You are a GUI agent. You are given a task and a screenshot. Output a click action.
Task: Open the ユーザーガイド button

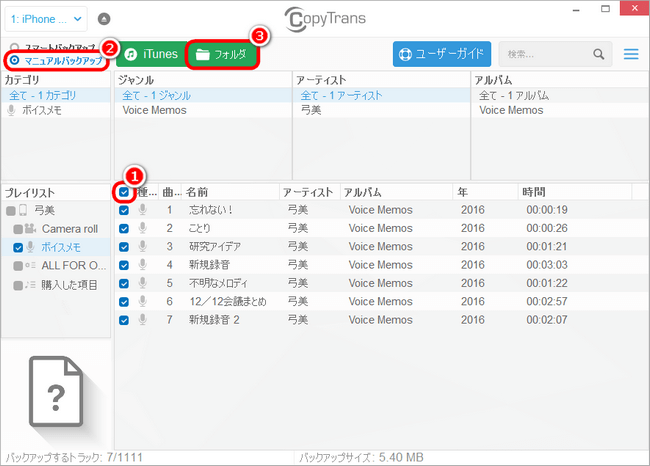tap(442, 54)
